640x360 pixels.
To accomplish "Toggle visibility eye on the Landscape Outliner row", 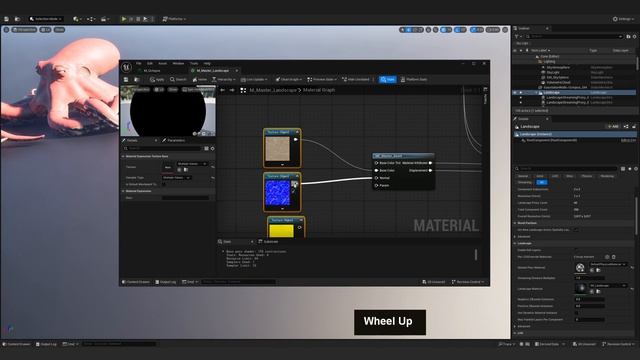I will coord(515,93).
